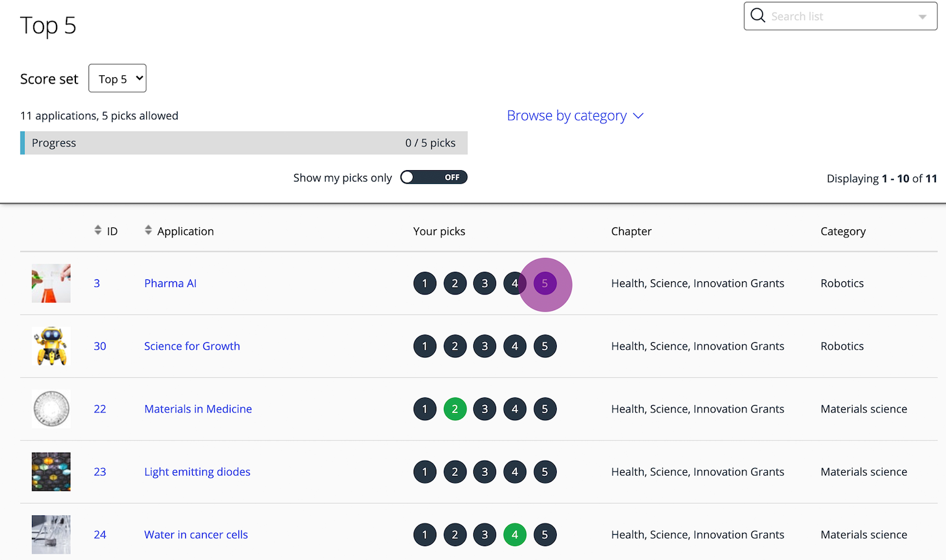Open the Pharma AI application

pos(170,283)
